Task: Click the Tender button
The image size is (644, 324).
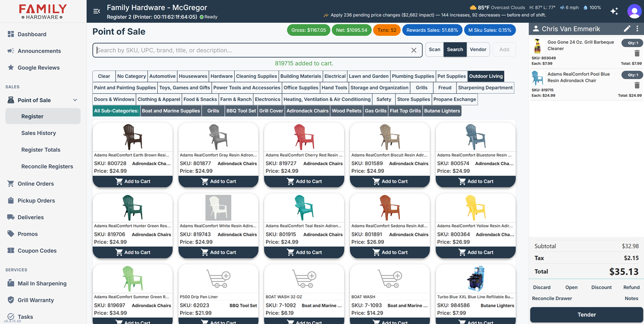Action: coord(586,314)
